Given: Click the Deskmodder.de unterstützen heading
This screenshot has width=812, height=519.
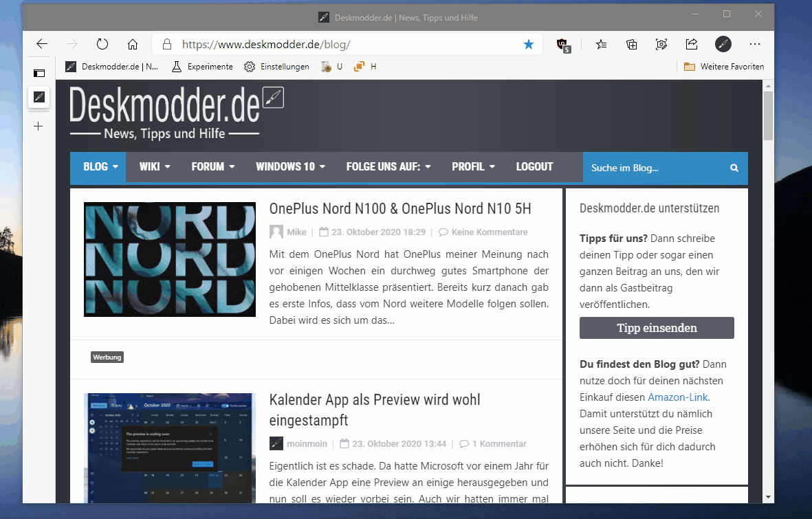Looking at the screenshot, I should coord(649,208).
